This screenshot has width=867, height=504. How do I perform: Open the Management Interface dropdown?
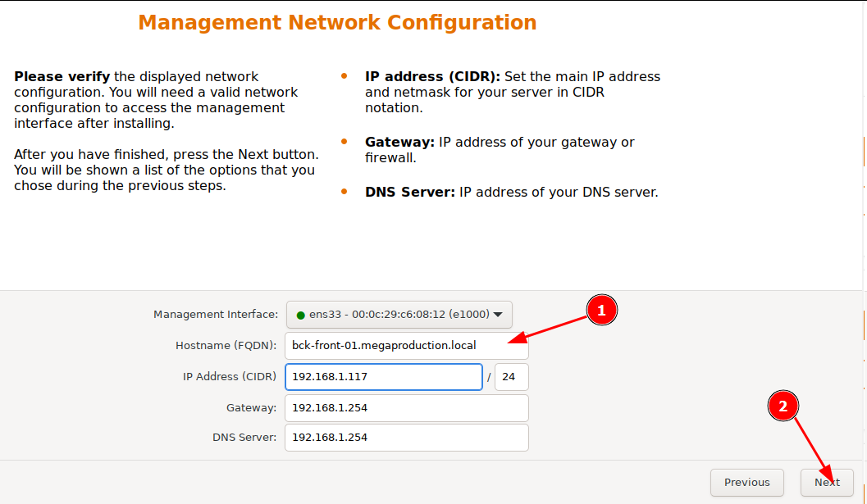399,315
